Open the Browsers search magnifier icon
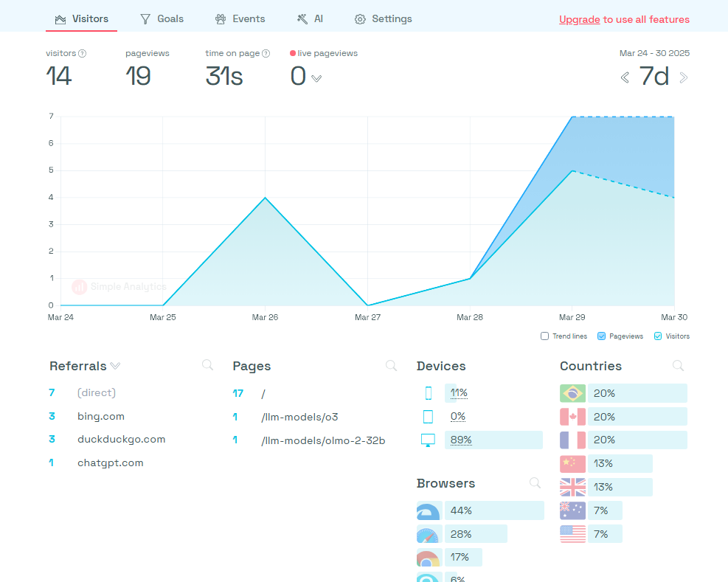This screenshot has width=728, height=582. pos(535,482)
